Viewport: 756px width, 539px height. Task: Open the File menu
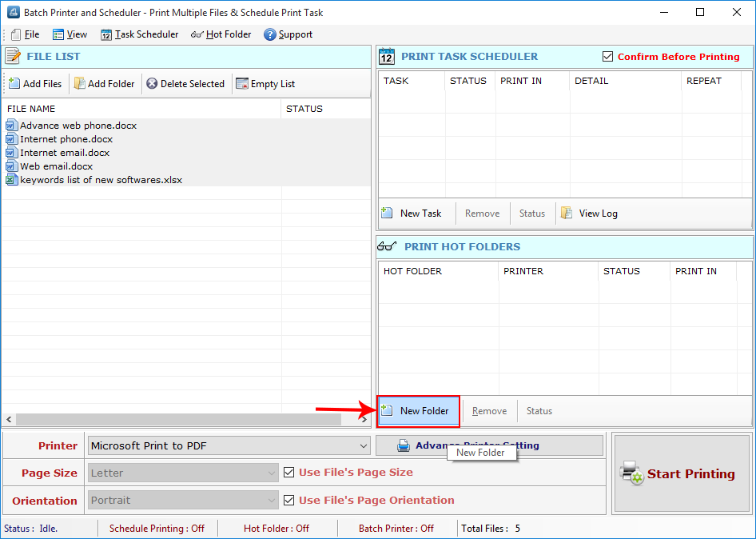pos(25,34)
